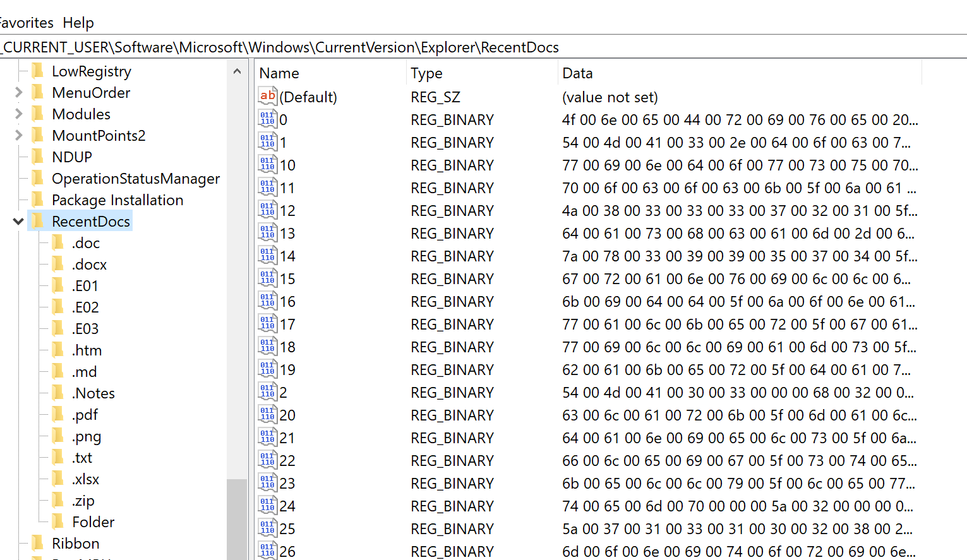Click the .txt subkey folder icon
Screen dimensions: 967x560
[x=57, y=456]
